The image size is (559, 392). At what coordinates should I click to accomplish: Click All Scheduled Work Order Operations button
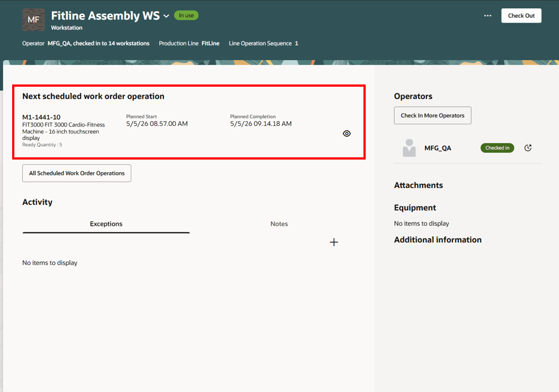[77, 173]
